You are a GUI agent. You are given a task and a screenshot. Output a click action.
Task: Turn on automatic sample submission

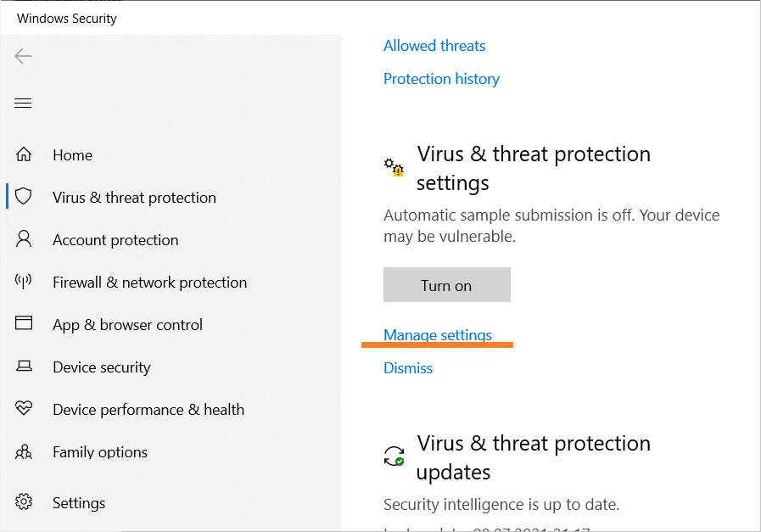[446, 285]
